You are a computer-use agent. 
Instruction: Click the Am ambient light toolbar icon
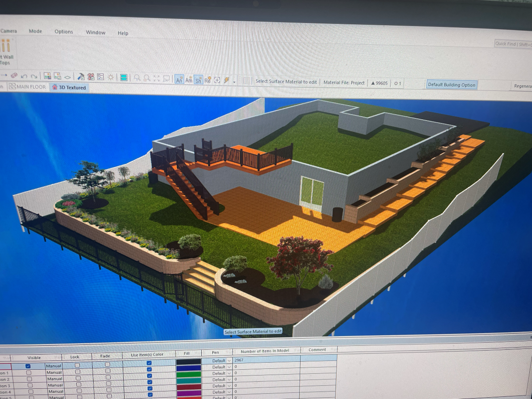click(x=188, y=80)
